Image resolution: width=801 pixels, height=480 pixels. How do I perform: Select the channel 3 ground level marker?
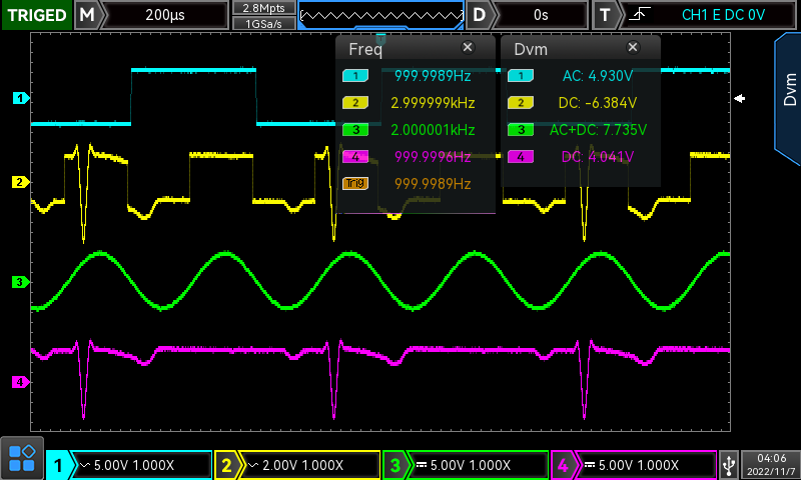pyautogui.click(x=18, y=283)
